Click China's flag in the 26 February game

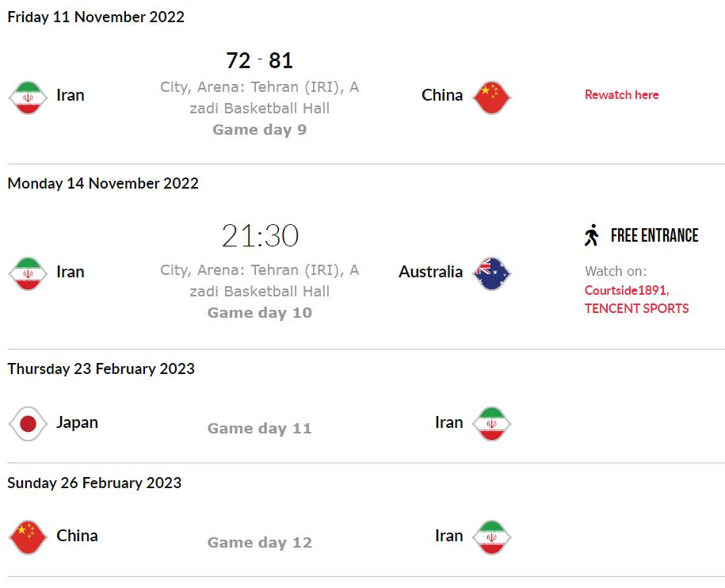pos(28,536)
